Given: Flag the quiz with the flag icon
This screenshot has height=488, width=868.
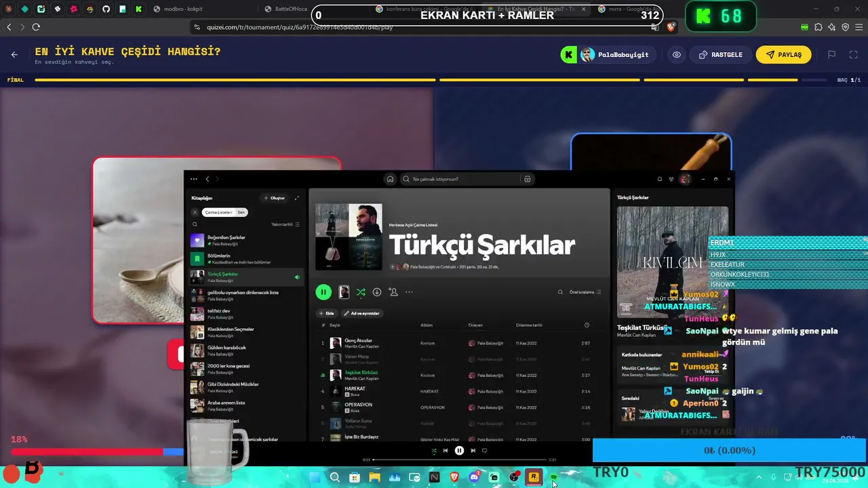Looking at the screenshot, I should pos(831,55).
